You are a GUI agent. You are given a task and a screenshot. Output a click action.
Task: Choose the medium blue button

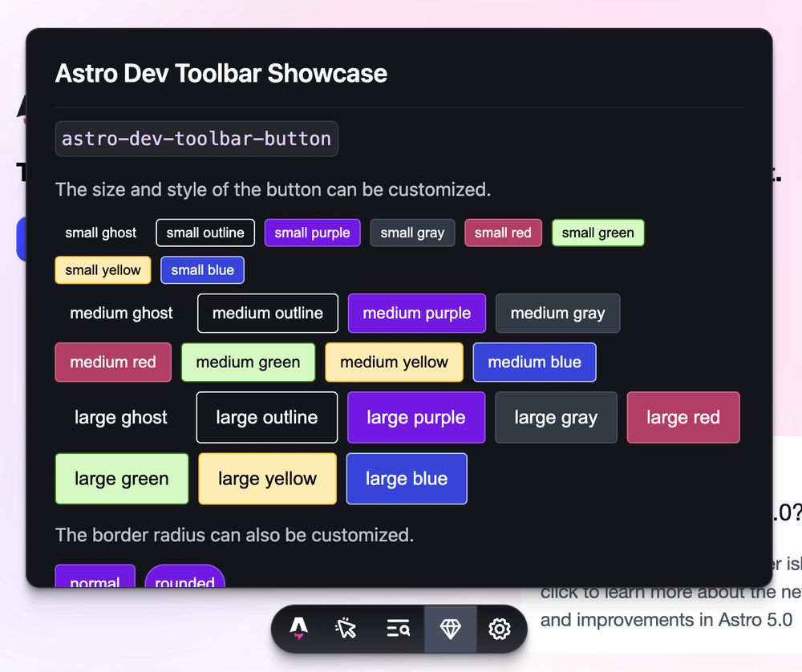click(x=534, y=362)
